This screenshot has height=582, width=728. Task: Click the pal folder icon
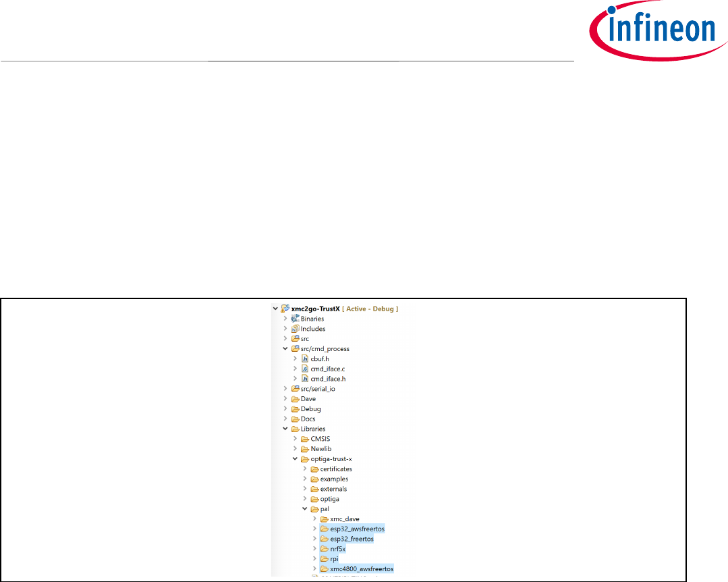pos(314,509)
